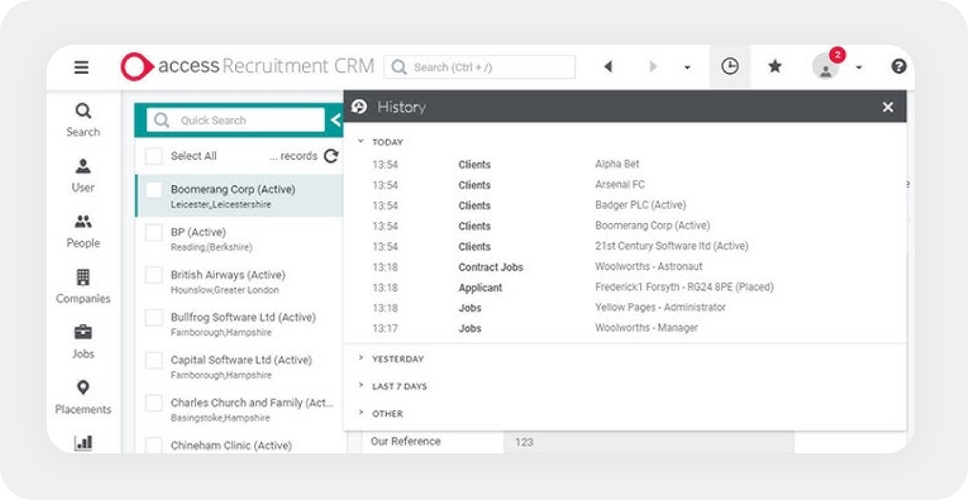Click the Our Reference field value 123
This screenshot has width=968, height=500.
648,442
